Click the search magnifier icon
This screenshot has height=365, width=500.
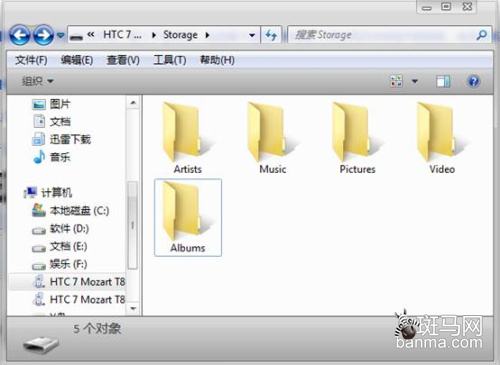click(x=482, y=35)
